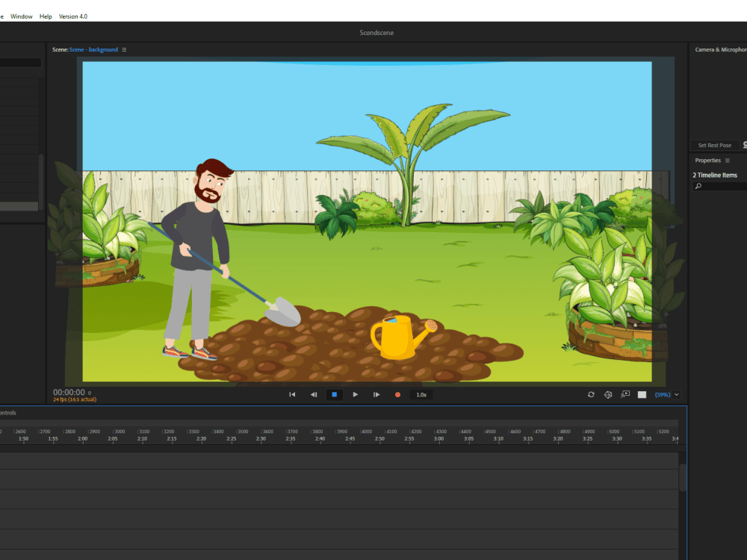Open the Window menu
747x560 pixels.
22,16
